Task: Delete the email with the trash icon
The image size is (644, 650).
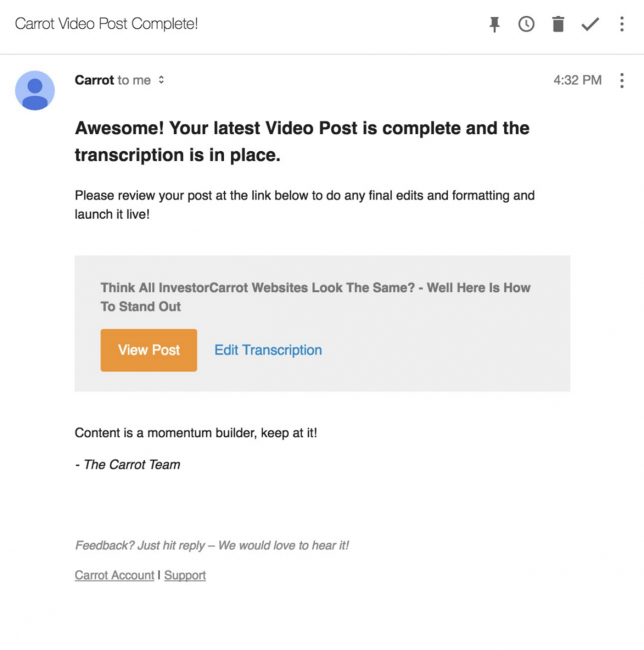Action: click(x=558, y=24)
